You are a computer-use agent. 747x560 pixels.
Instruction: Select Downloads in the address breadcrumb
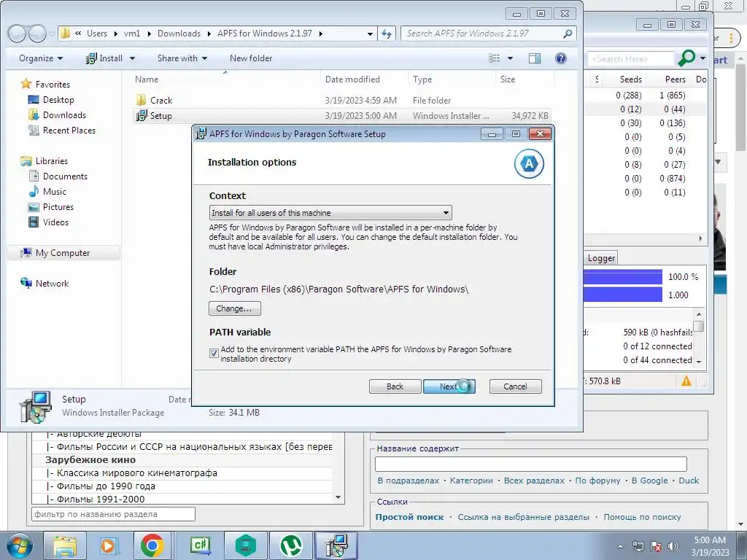point(179,34)
